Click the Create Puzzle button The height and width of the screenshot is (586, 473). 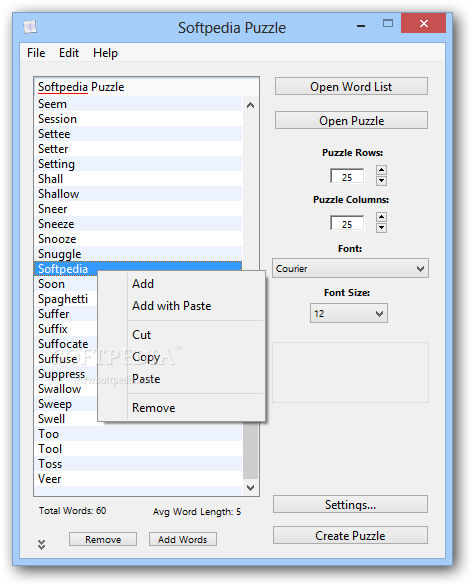(x=350, y=535)
